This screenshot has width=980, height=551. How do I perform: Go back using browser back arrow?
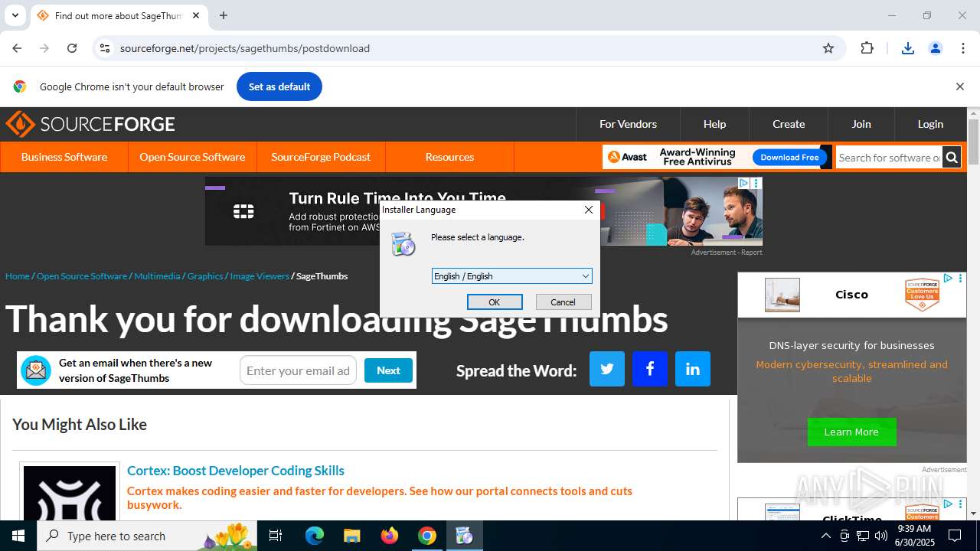pos(17,48)
